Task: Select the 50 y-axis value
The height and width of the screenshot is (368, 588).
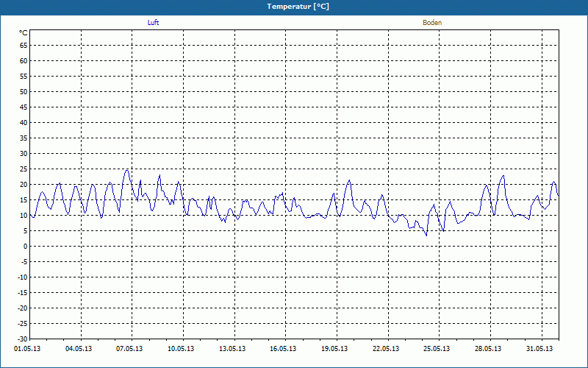Action: [24, 91]
